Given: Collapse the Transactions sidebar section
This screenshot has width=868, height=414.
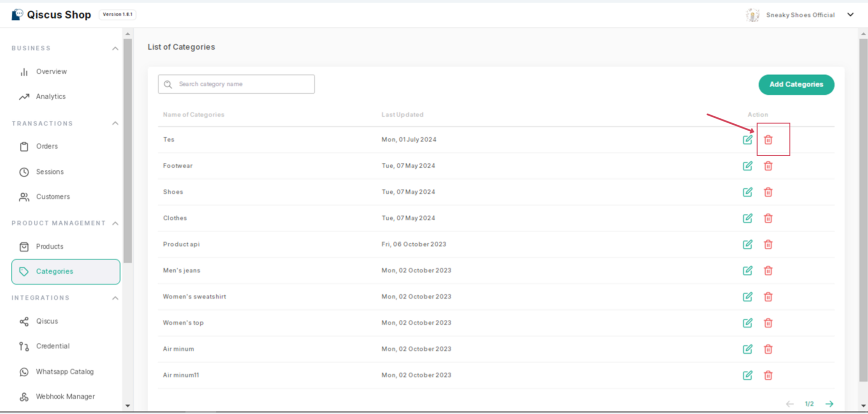Looking at the screenshot, I should (x=115, y=123).
